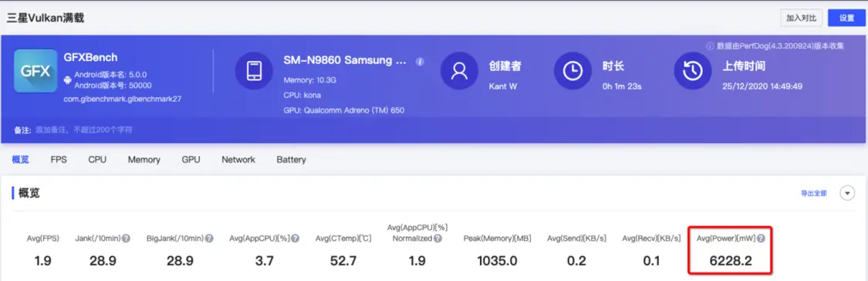Click the creator person icon
This screenshot has width=868, height=281.
coord(459,71)
